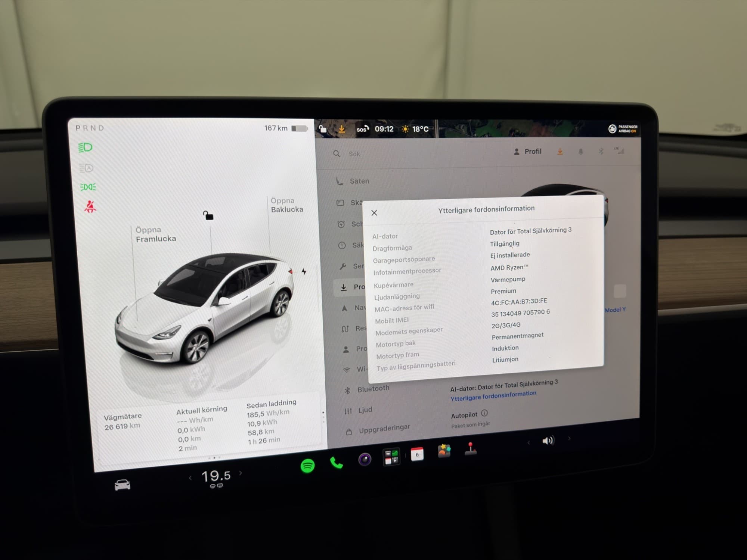The image size is (747, 560).
Task: Tap the seatbelt warning icon
Action: [x=90, y=207]
